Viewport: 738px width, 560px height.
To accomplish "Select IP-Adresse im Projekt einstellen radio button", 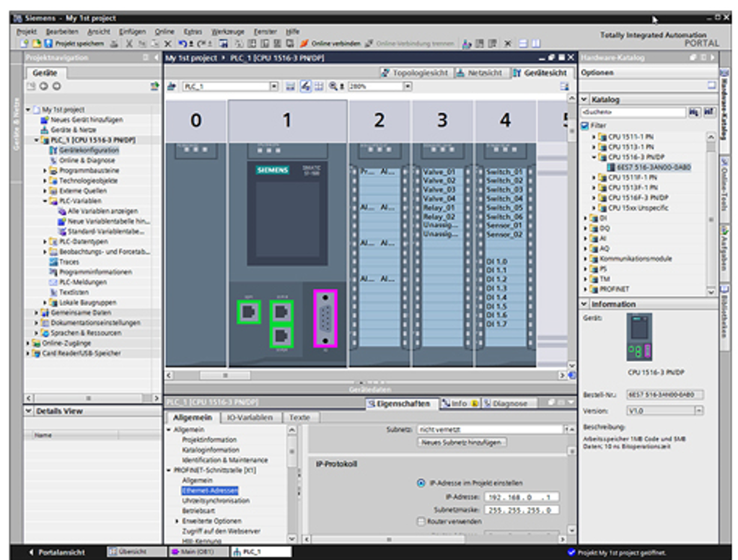I will pyautogui.click(x=421, y=483).
